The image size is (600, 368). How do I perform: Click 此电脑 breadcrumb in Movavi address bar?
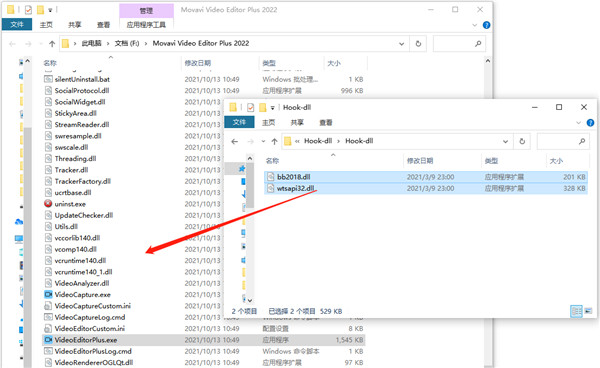click(91, 43)
